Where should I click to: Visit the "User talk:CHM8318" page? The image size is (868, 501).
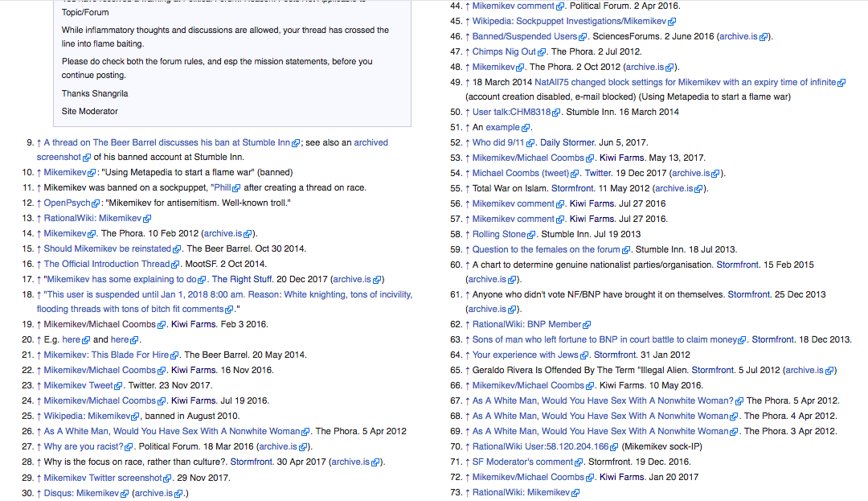pyautogui.click(x=511, y=112)
